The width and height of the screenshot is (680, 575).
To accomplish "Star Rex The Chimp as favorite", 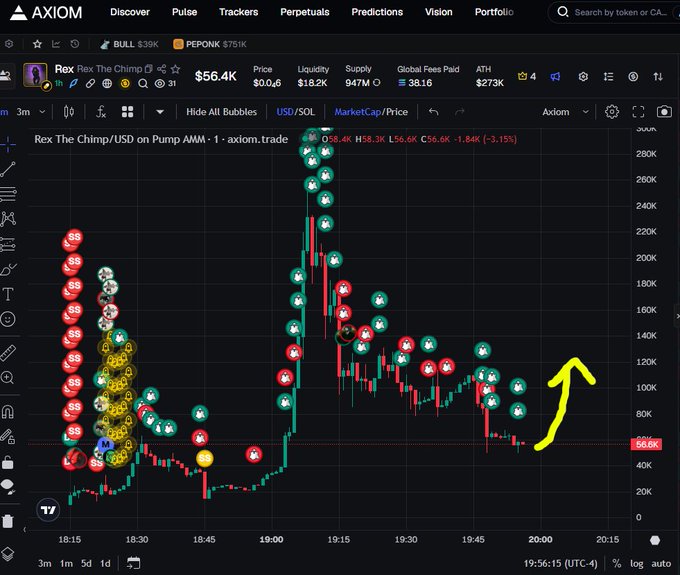I will [175, 69].
